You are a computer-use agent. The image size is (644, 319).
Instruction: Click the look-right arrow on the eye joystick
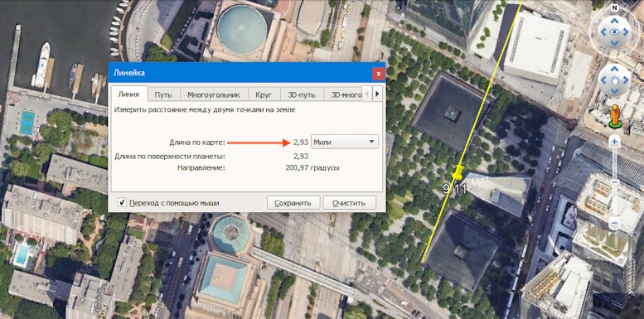(626, 31)
